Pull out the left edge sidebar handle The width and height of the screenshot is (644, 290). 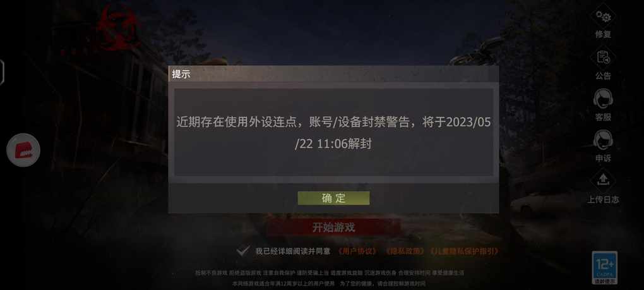click(x=2, y=72)
